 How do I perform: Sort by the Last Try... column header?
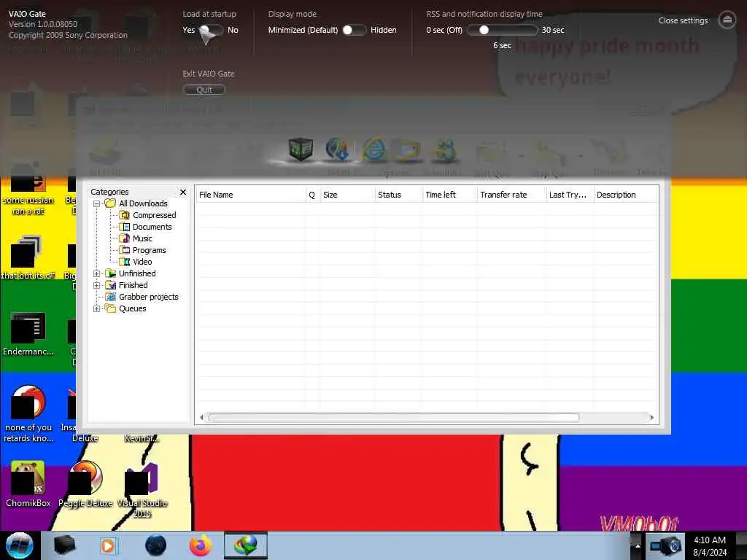[x=570, y=195]
